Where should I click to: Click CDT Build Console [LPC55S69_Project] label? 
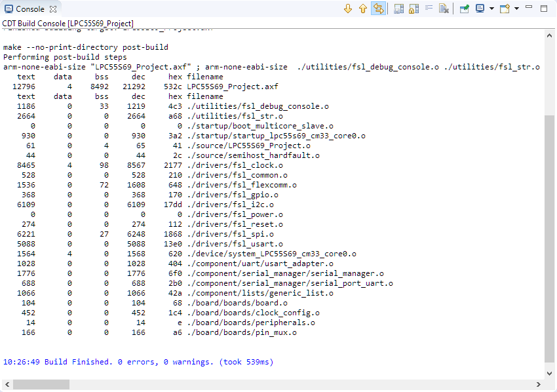coord(68,24)
